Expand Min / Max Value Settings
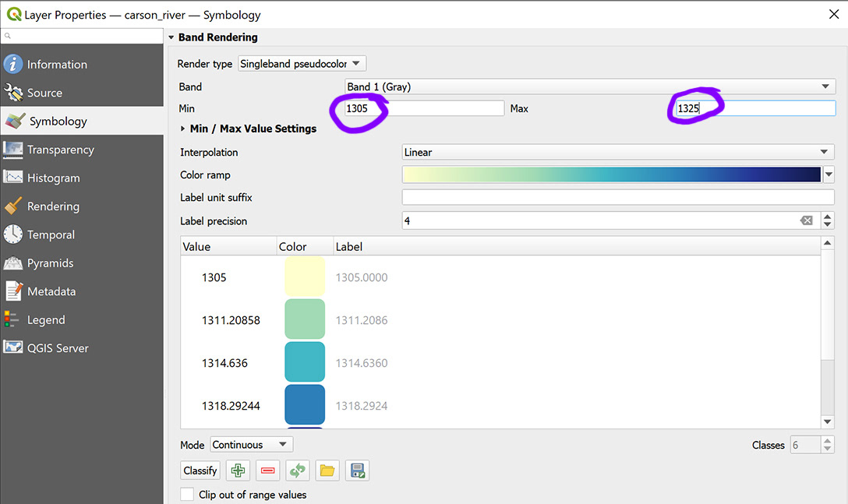 [183, 129]
